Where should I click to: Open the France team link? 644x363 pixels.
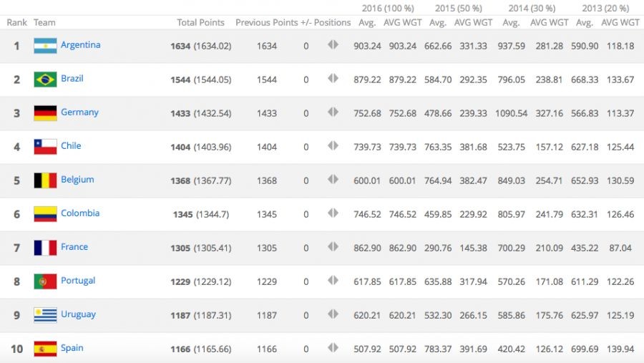(74, 247)
